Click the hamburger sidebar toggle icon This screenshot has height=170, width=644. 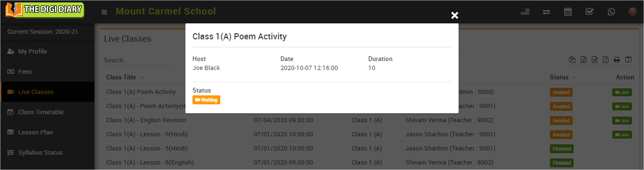point(104,12)
